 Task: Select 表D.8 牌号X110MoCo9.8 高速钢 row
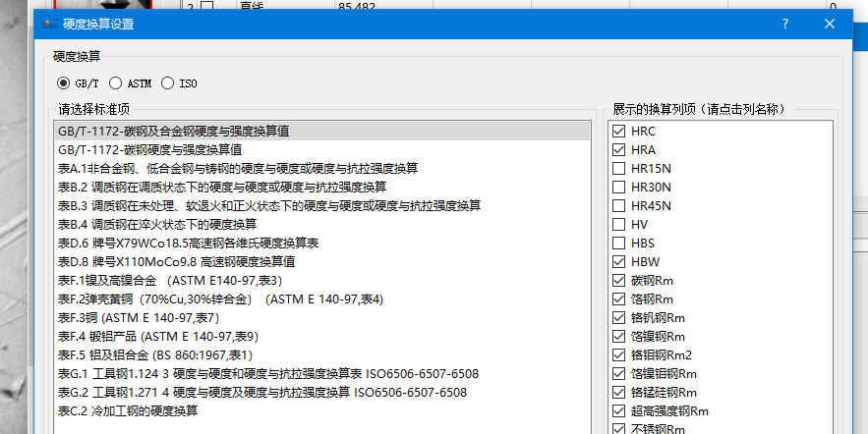[x=322, y=262]
